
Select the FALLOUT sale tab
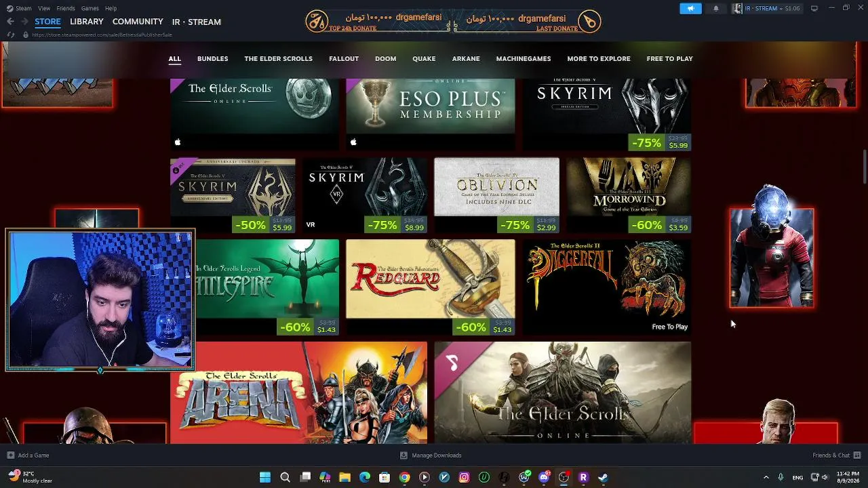(344, 59)
